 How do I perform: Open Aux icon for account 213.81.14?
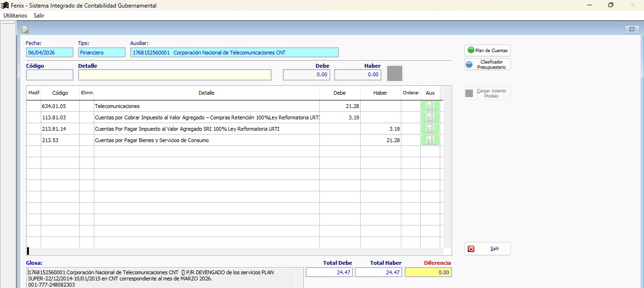430,129
